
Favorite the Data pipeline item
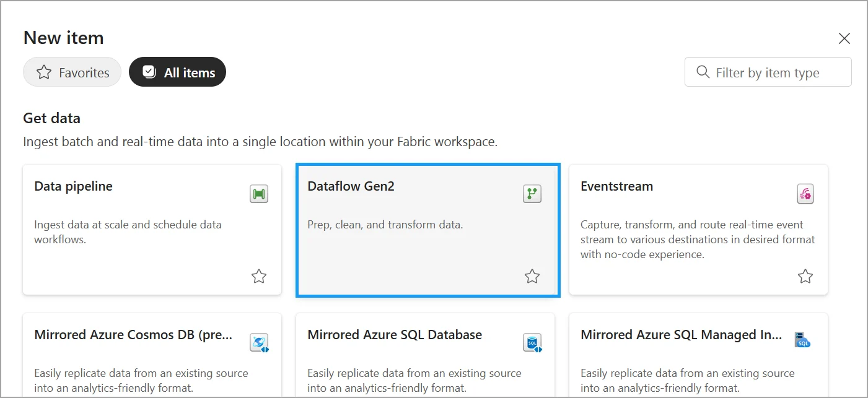(x=259, y=276)
